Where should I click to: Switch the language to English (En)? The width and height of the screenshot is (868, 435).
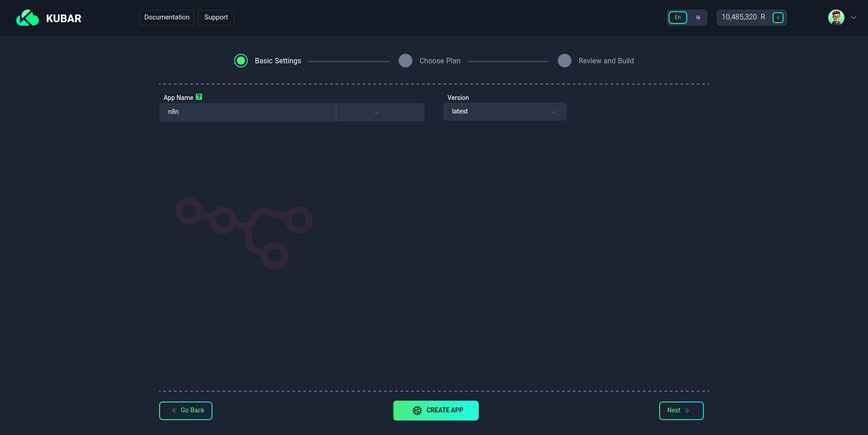pos(678,18)
